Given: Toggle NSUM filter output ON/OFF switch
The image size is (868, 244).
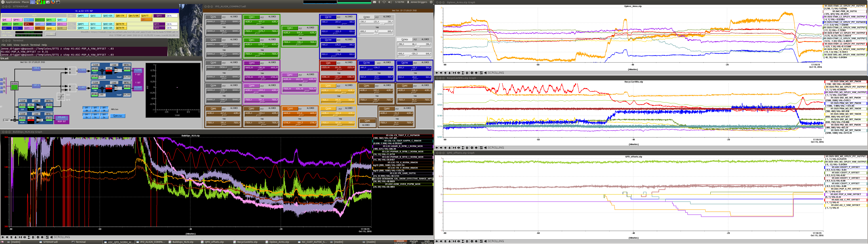Looking at the screenshot, I should pos(49,119).
